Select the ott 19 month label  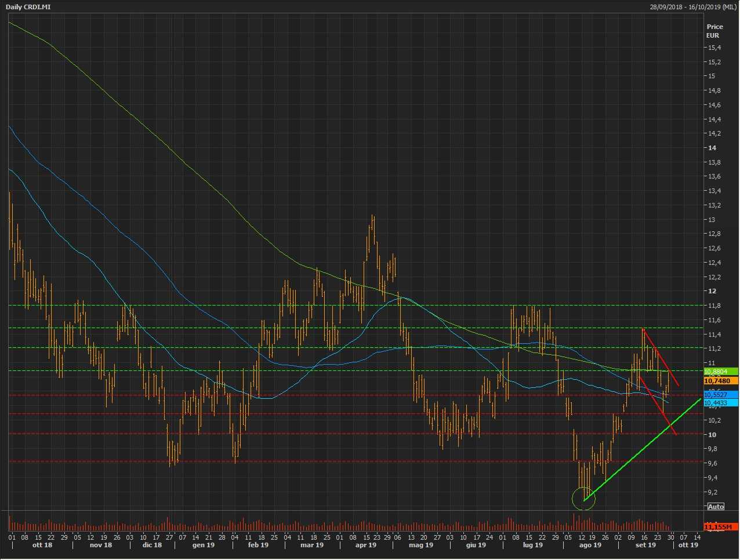(688, 545)
